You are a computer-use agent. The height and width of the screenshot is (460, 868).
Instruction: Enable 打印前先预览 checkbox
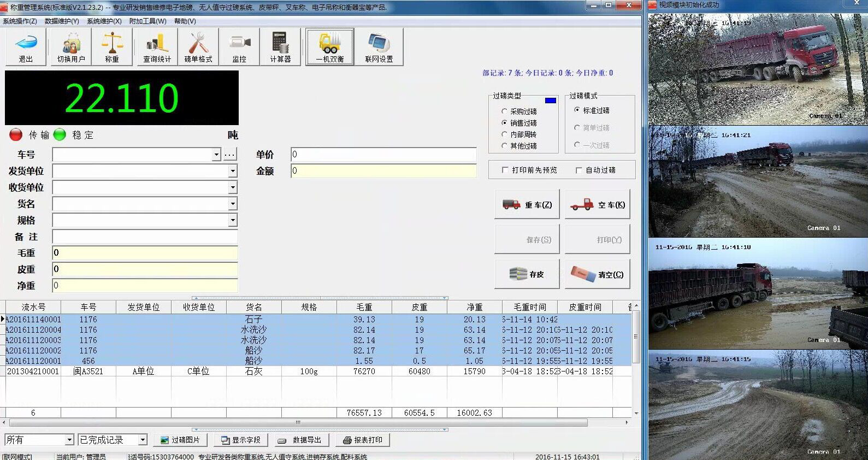[505, 170]
